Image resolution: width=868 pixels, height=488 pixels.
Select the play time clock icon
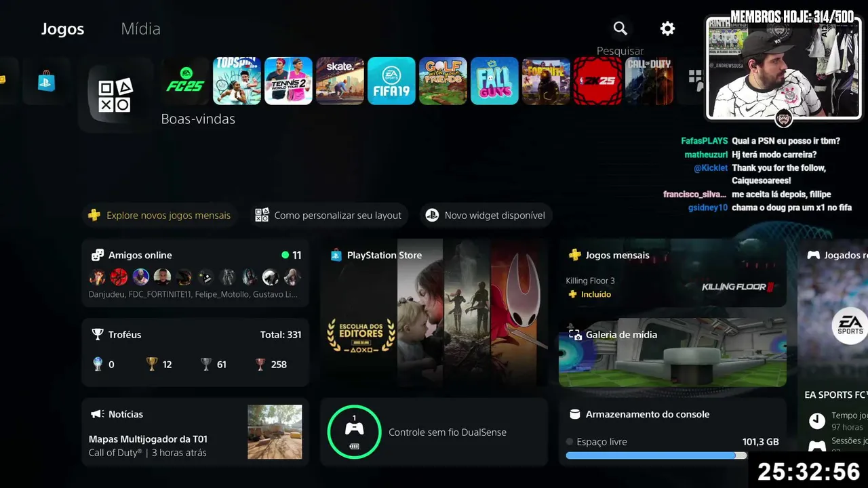817,421
